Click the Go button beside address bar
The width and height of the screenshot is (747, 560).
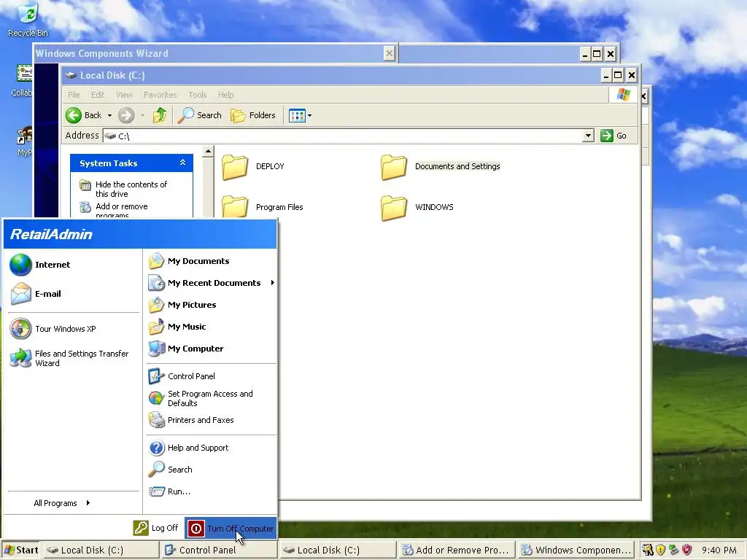[x=614, y=136]
